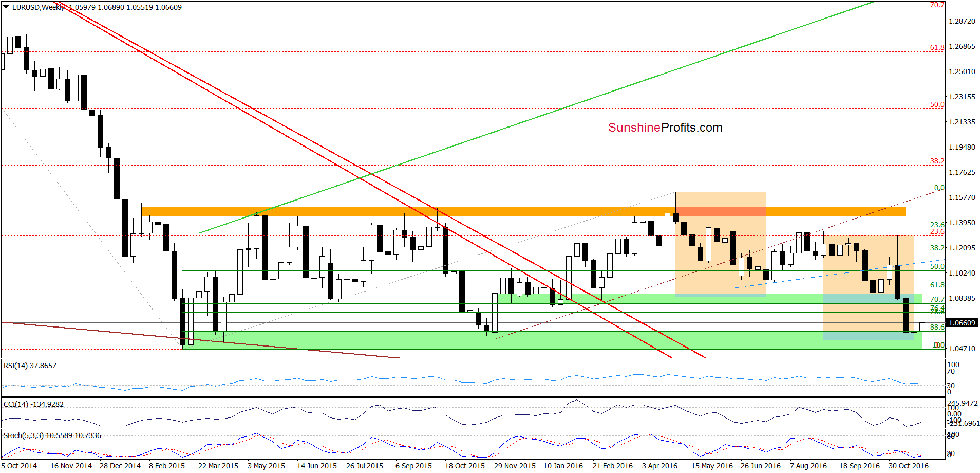Image resolution: width=980 pixels, height=473 pixels.
Task: Click price axis label 1.12095
Action: (x=962, y=248)
